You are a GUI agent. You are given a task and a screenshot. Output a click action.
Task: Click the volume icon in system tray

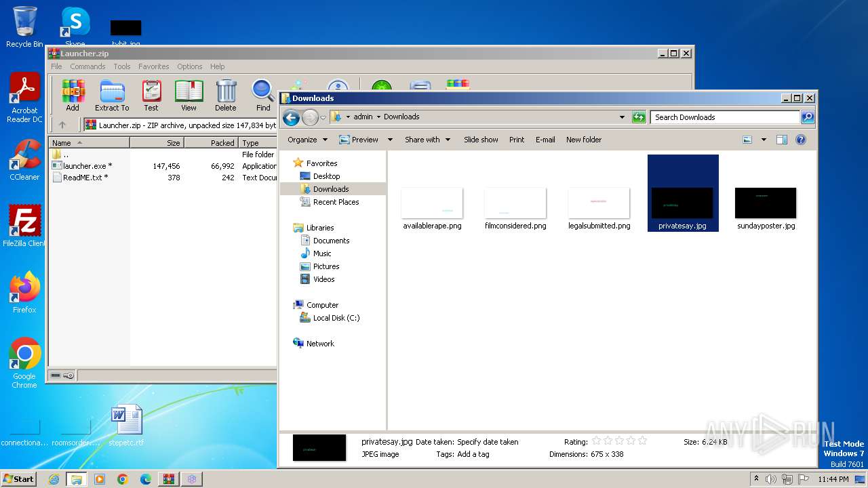pyautogui.click(x=771, y=479)
